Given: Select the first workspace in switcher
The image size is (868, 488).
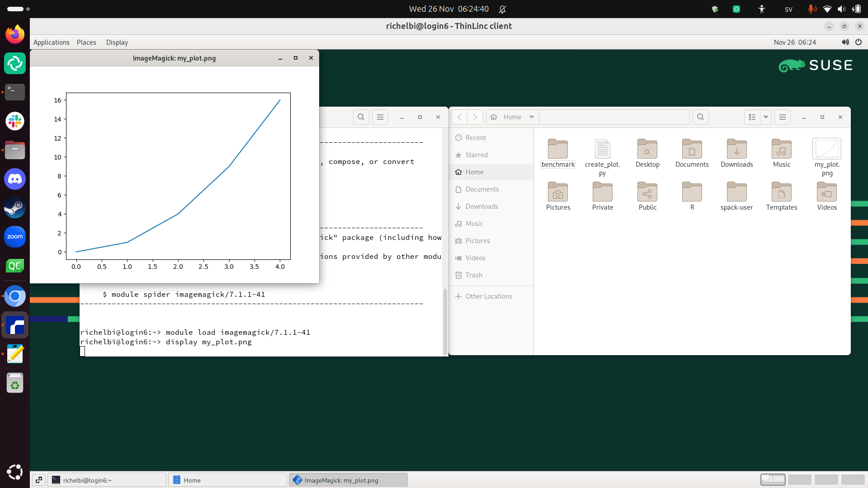Looking at the screenshot, I should pyautogui.click(x=773, y=479).
